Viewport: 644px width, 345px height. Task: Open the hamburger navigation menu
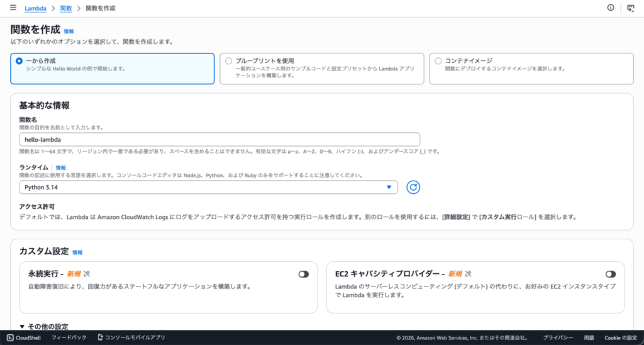(x=13, y=8)
